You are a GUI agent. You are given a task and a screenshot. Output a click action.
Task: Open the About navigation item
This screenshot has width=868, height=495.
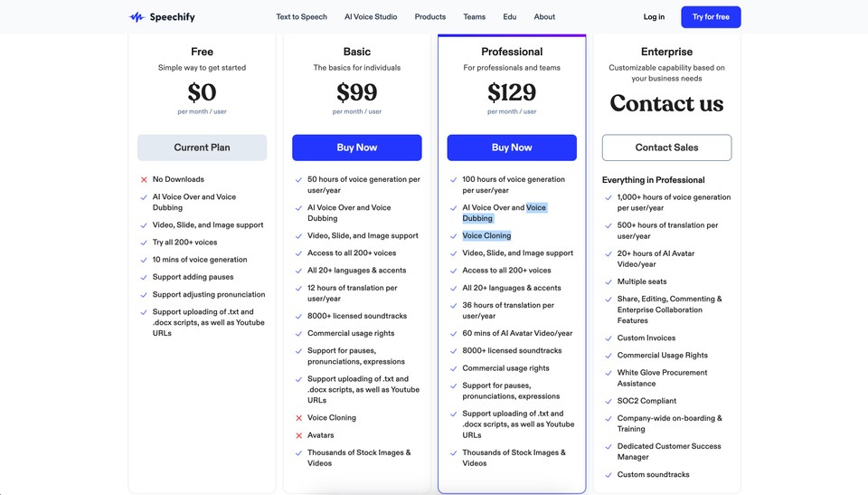point(544,17)
